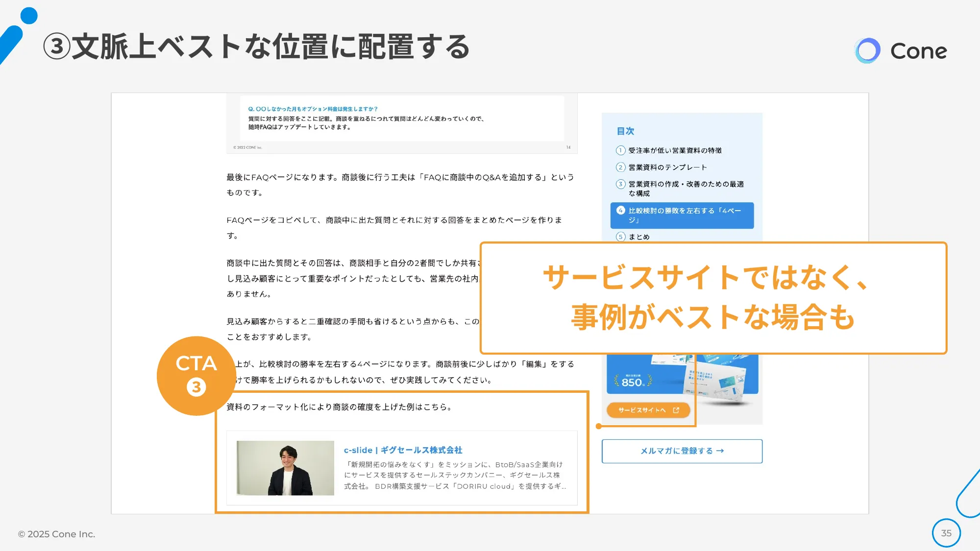
Task: Open the サービスサイトへ button
Action: click(x=648, y=410)
